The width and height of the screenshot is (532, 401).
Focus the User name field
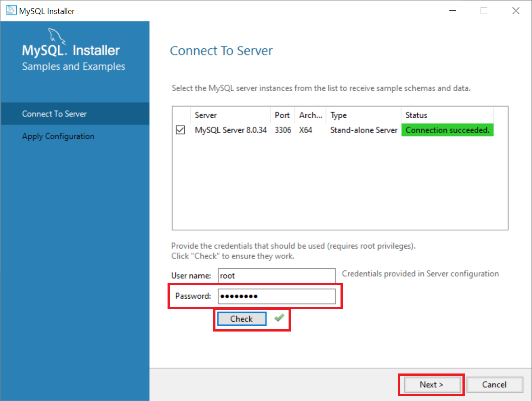coord(276,276)
